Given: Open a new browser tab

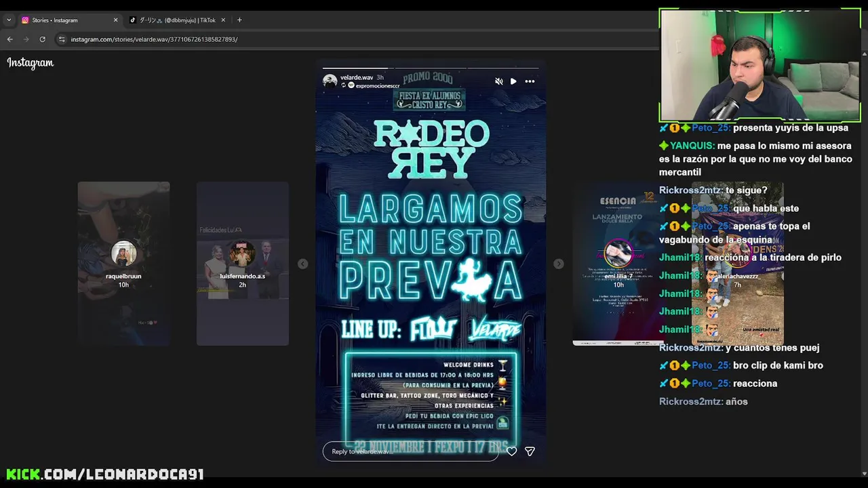Looking at the screenshot, I should (x=239, y=20).
